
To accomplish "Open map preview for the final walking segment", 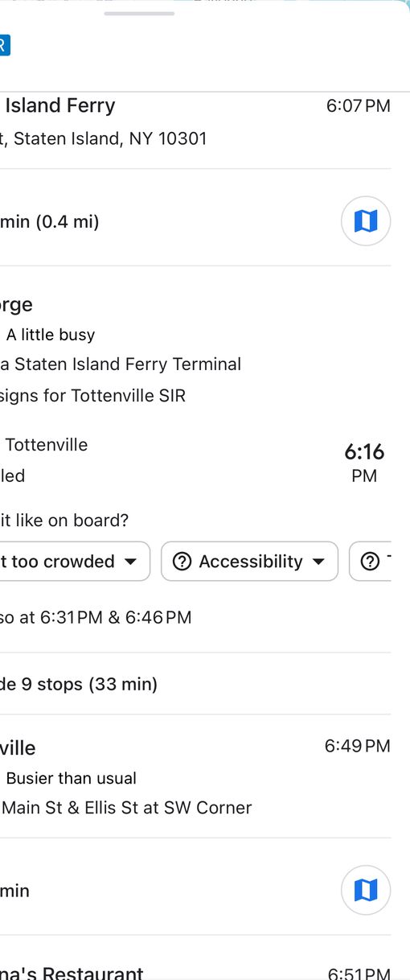I will tap(366, 891).
